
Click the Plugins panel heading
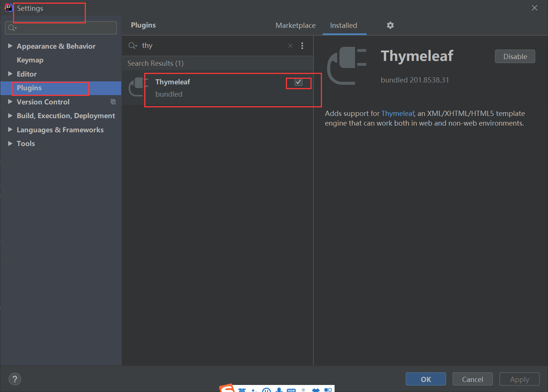tap(143, 25)
